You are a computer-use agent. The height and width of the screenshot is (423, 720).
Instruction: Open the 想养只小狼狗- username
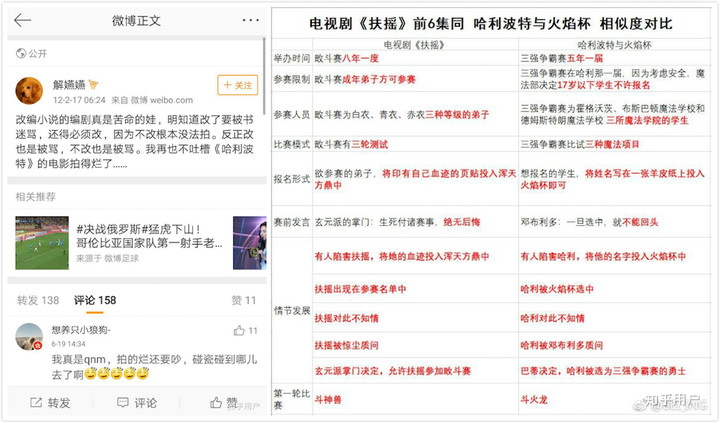tap(81, 330)
